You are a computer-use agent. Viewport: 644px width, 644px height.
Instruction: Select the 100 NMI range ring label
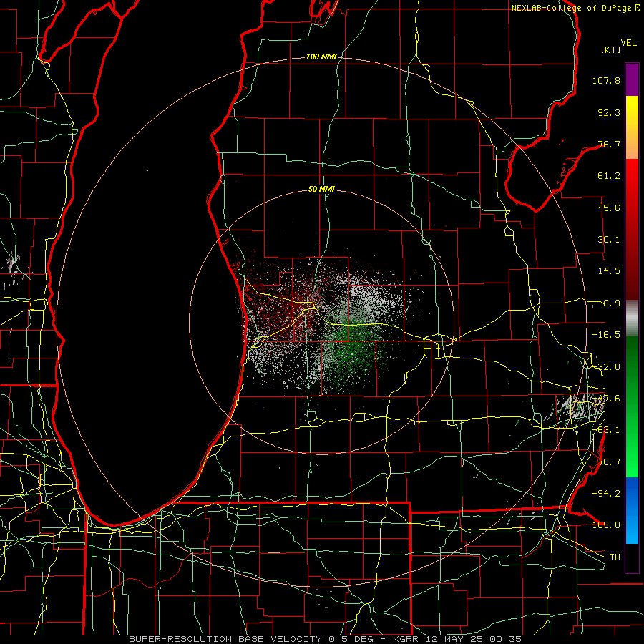pos(321,57)
